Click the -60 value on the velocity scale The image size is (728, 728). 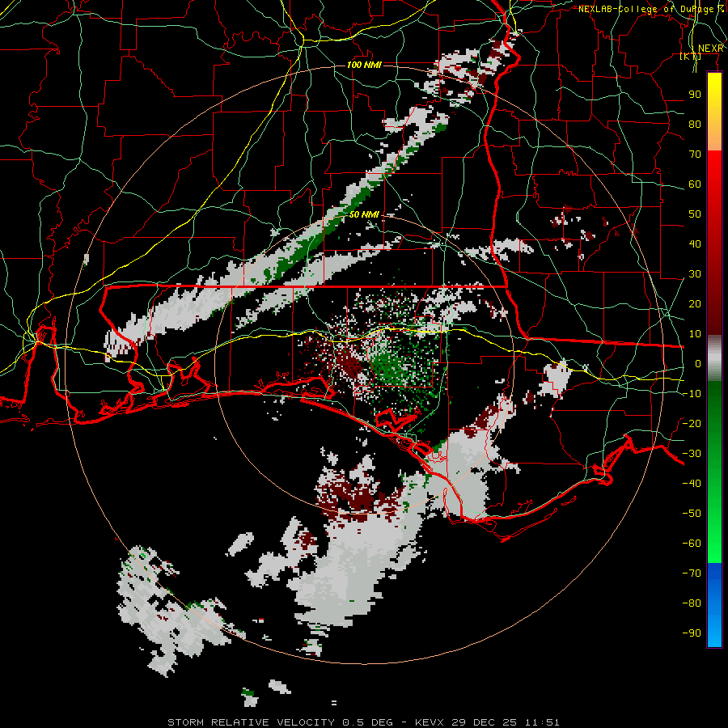coord(692,544)
